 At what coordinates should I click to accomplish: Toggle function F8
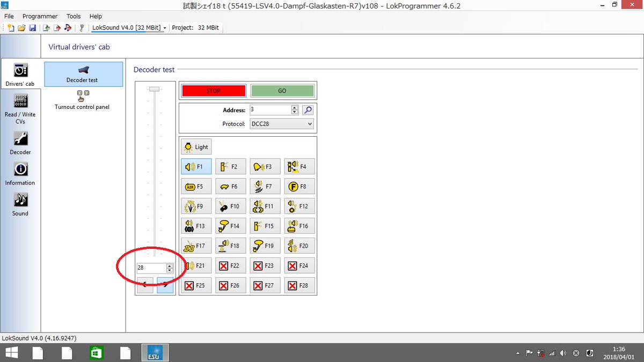(x=299, y=187)
